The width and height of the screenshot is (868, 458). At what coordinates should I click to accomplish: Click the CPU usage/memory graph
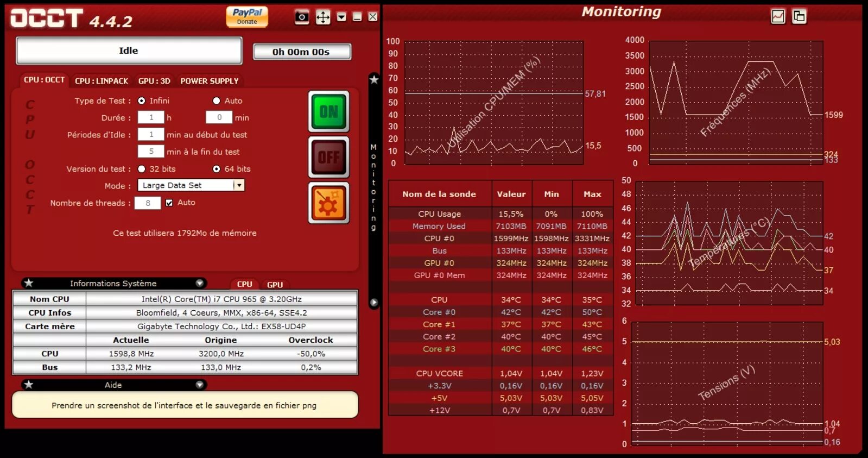click(x=494, y=102)
